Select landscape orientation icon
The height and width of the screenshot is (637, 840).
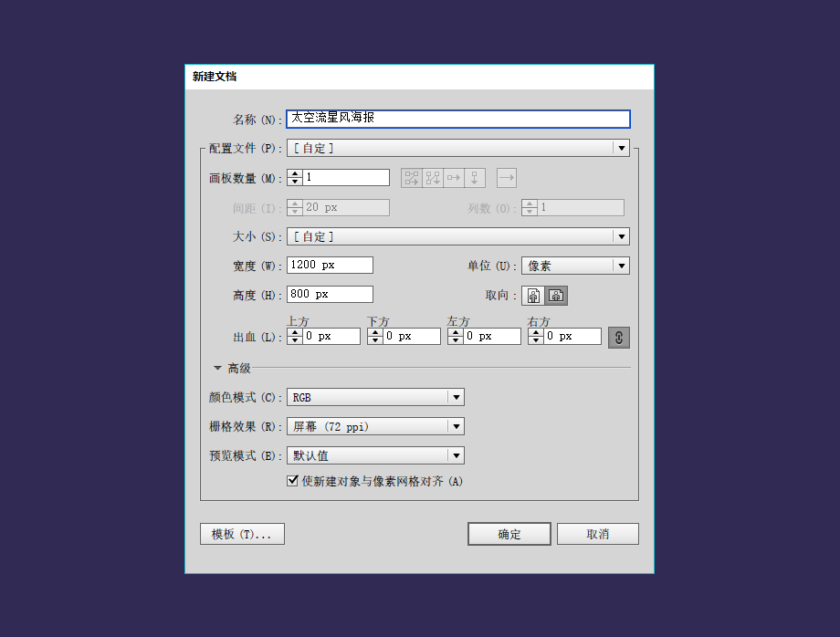click(556, 296)
